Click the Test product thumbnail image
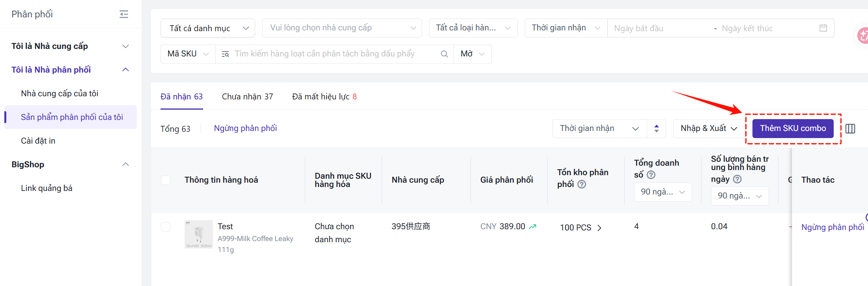The width and height of the screenshot is (868, 286). click(199, 234)
